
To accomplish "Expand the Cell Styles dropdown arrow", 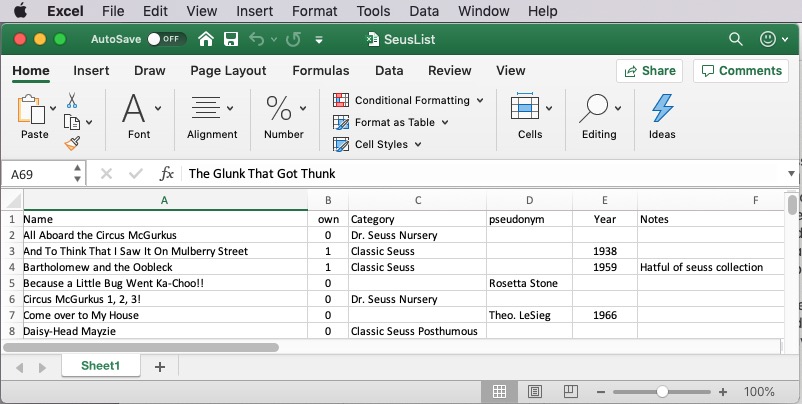I will pyautogui.click(x=418, y=144).
